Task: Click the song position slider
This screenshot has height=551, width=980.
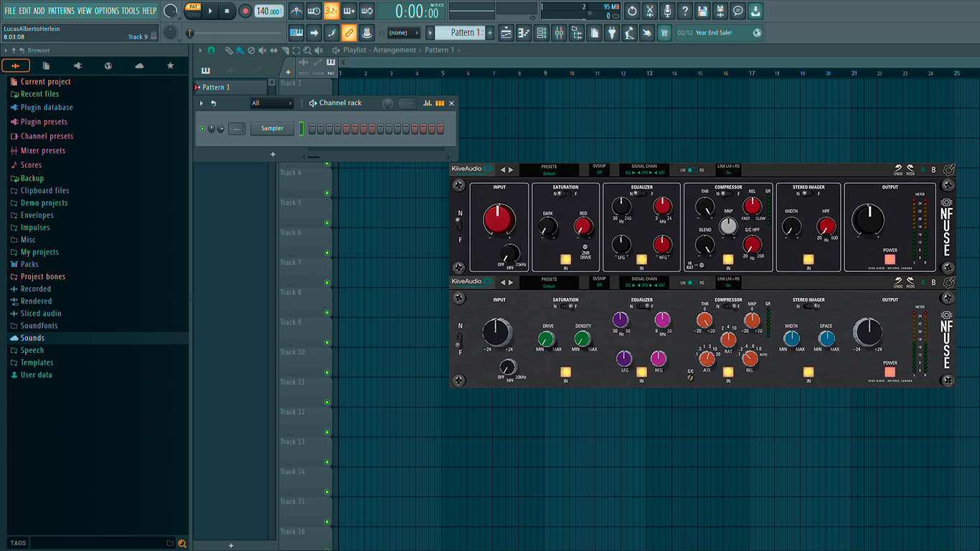Action: coord(189,33)
